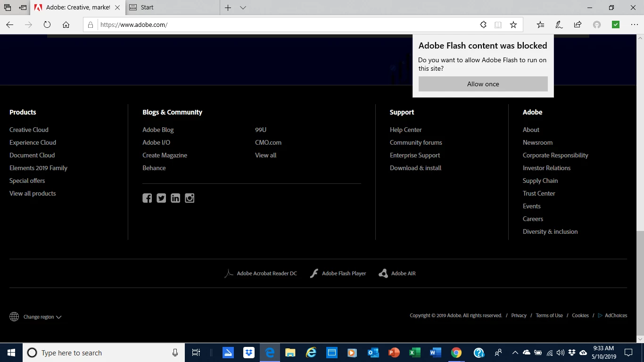Open PowerPoint from taskbar
Viewport: 644px width, 362px height.
click(394, 353)
